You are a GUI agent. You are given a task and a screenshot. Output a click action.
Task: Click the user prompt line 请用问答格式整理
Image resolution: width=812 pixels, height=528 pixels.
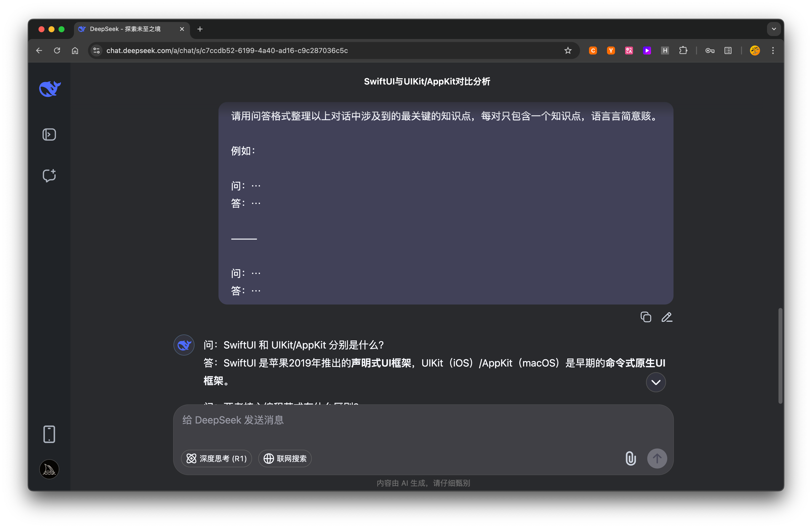pyautogui.click(x=444, y=116)
